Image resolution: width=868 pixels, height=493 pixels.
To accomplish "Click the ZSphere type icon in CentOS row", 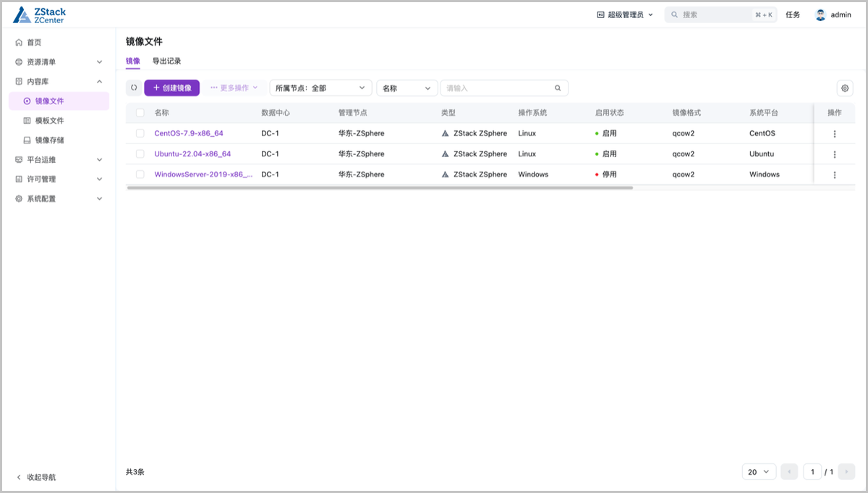I will tap(446, 134).
